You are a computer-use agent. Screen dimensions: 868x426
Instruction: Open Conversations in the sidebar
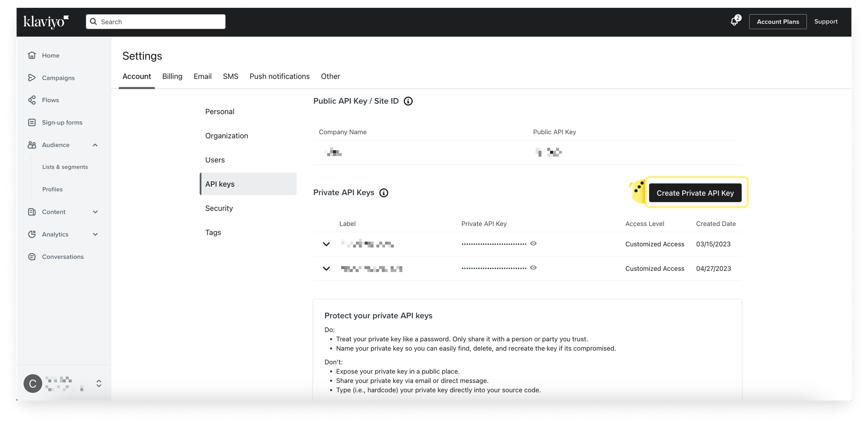62,257
